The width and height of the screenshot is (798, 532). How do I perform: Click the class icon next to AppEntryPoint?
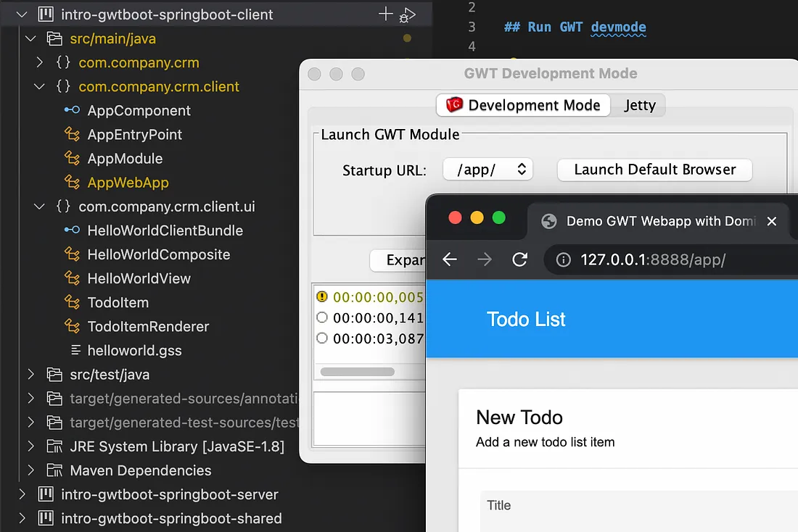72,134
